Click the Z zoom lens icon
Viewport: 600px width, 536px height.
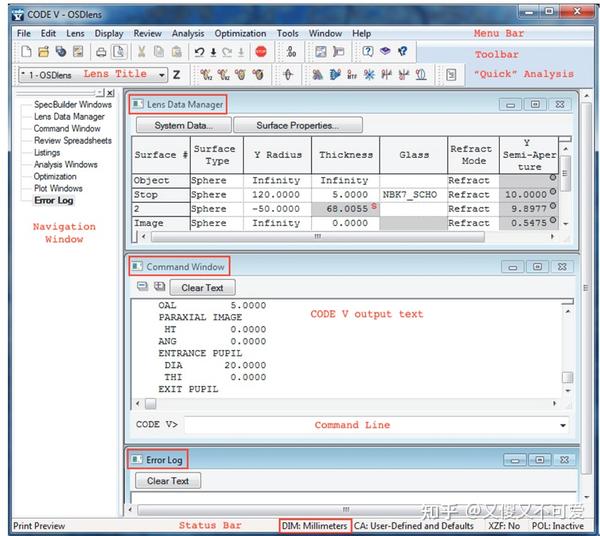(176, 74)
